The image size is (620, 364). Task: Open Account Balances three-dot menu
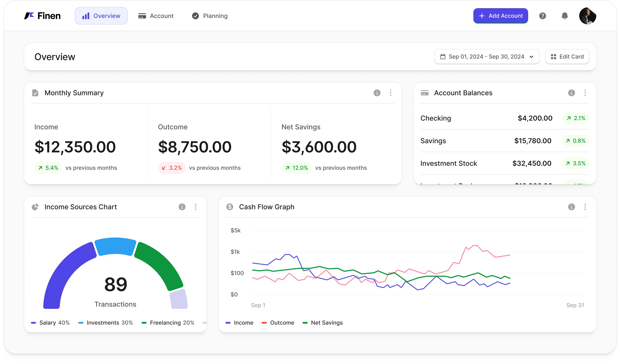[585, 93]
